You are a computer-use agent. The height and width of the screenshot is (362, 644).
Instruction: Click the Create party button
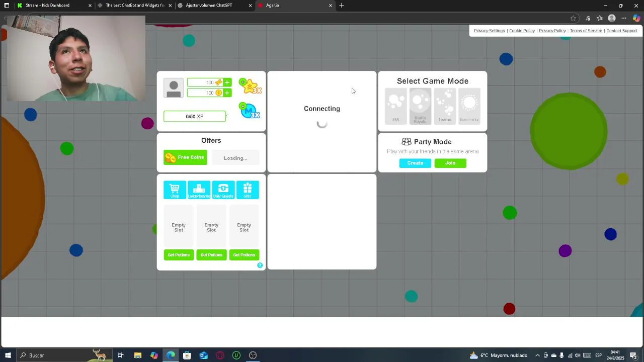pyautogui.click(x=415, y=163)
